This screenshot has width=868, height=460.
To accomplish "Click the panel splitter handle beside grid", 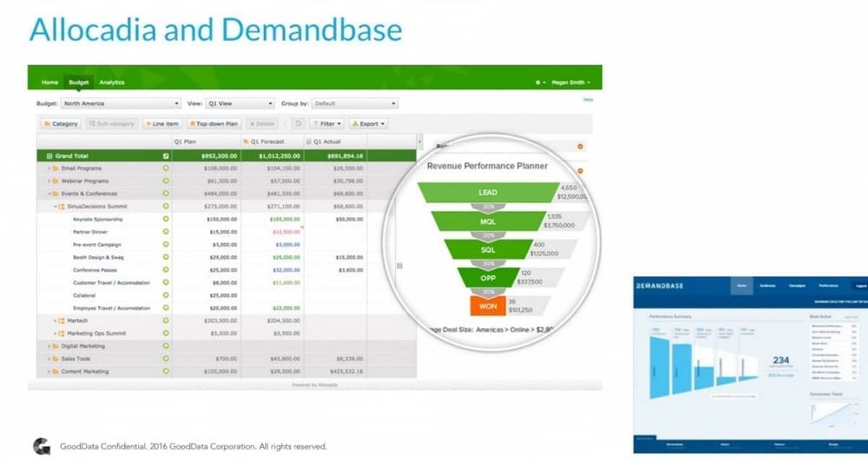I will pos(399,266).
